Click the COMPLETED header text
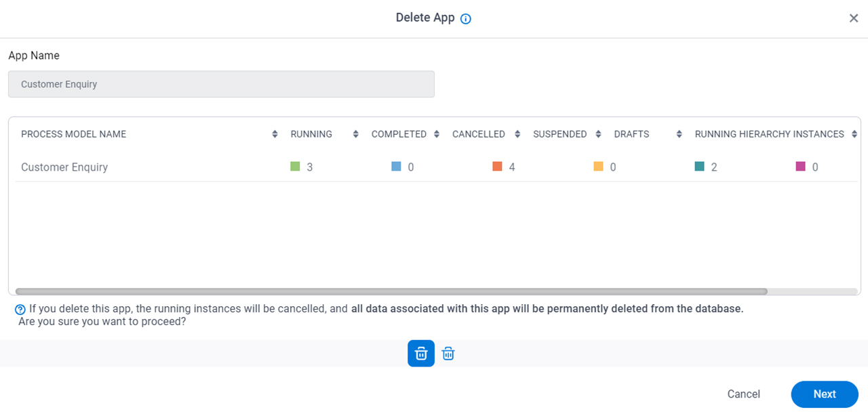Screen dimensions: 868x418 pos(399,134)
